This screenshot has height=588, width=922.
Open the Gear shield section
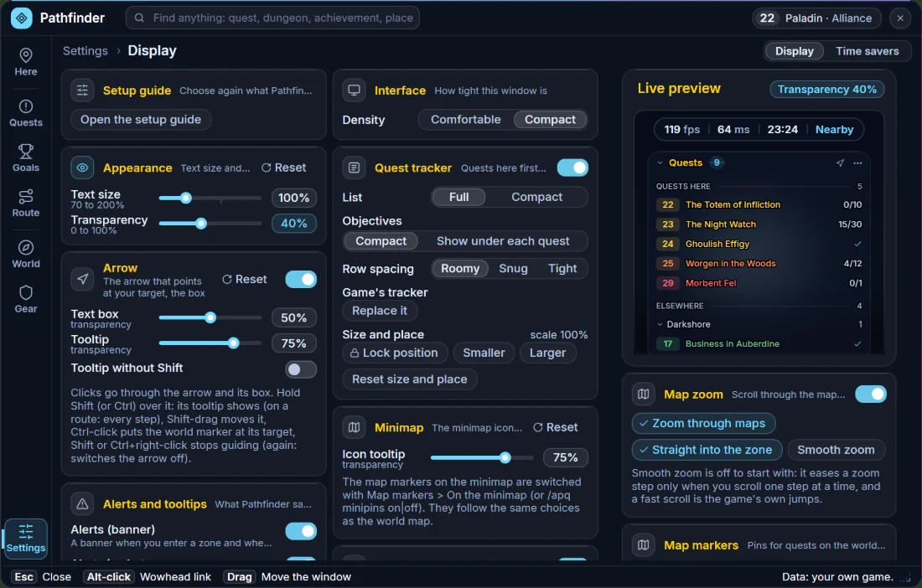(x=26, y=299)
